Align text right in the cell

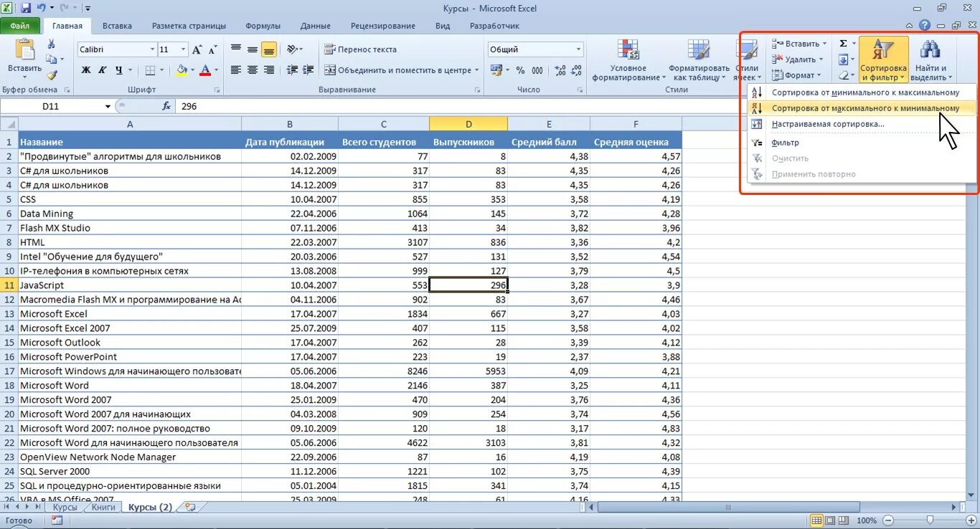(269, 70)
